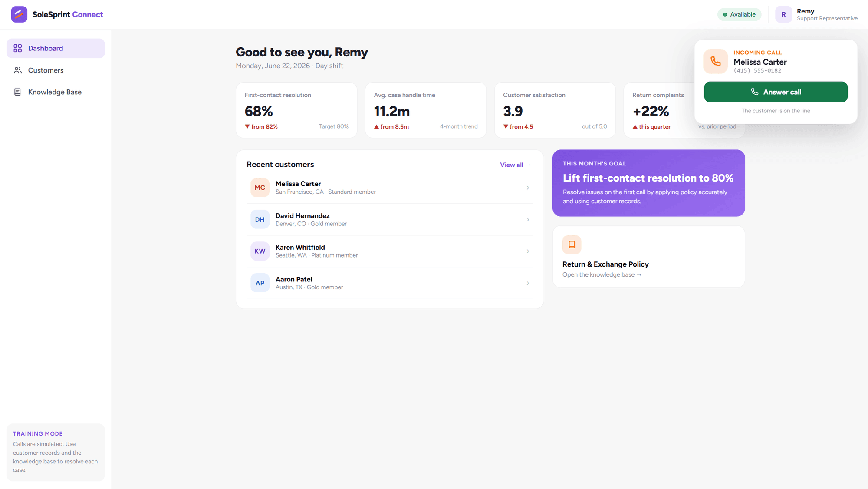Click Seattle, WA · Platinum member text
Viewport: 868px width, 489px height.
coord(317,255)
